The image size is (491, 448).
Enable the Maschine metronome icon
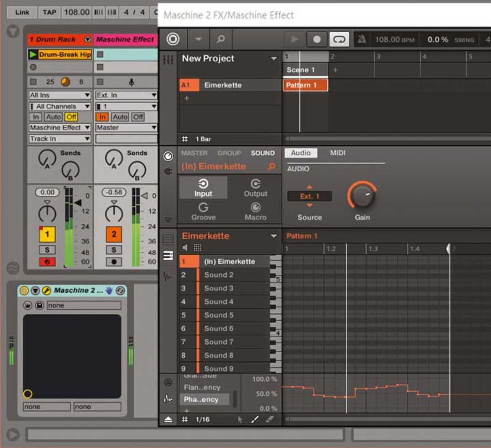362,39
